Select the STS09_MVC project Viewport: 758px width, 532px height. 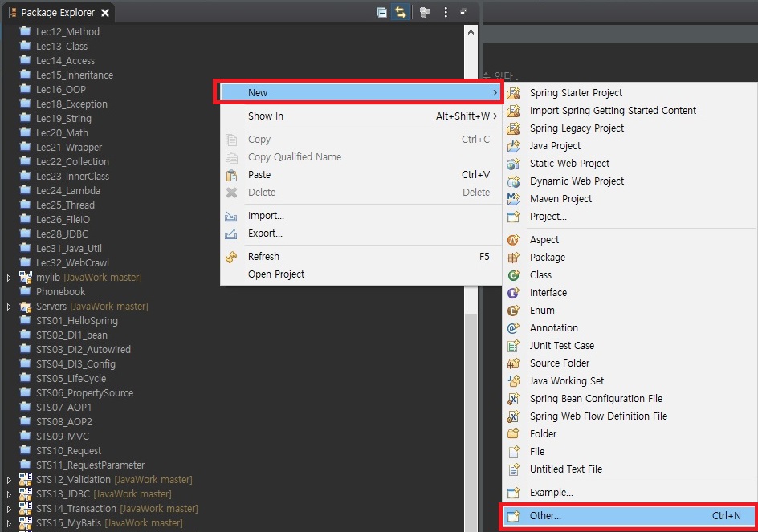(x=63, y=437)
